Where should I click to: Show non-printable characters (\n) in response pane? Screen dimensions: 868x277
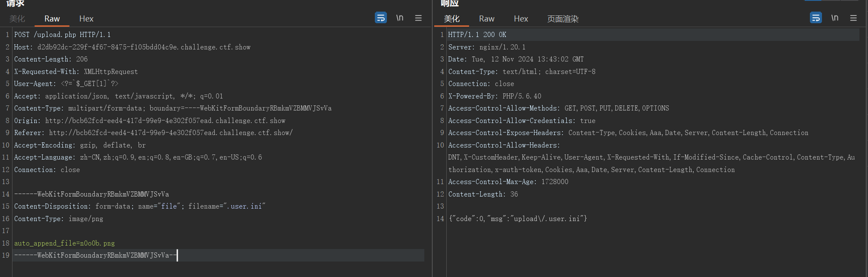(x=835, y=18)
